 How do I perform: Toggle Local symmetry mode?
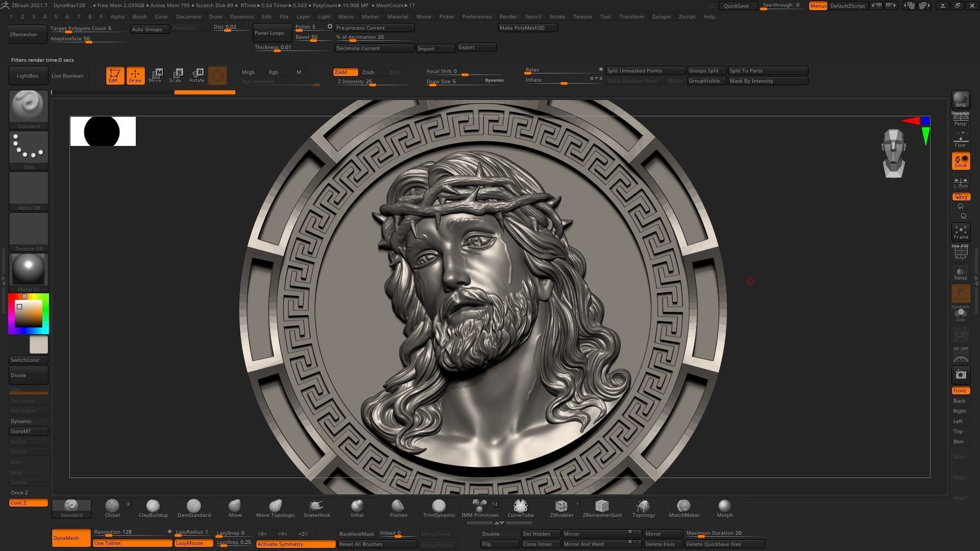pyautogui.click(x=961, y=161)
